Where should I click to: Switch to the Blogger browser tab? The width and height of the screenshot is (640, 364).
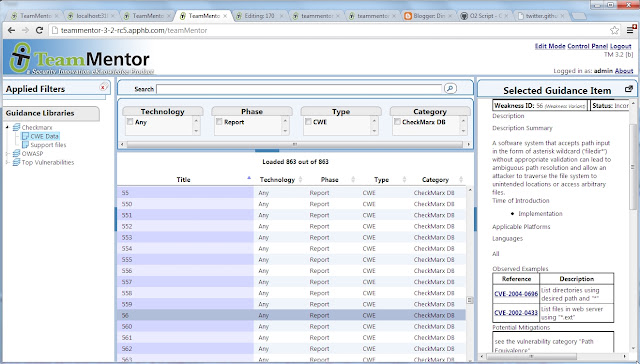click(429, 16)
